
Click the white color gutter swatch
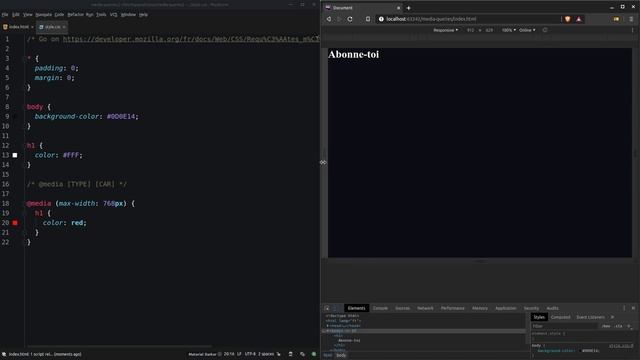15,155
